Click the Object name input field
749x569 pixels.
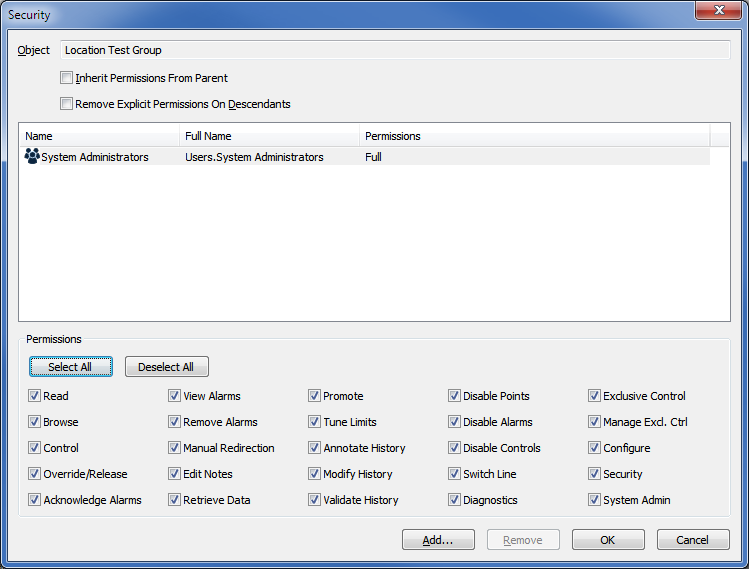pyautogui.click(x=395, y=50)
